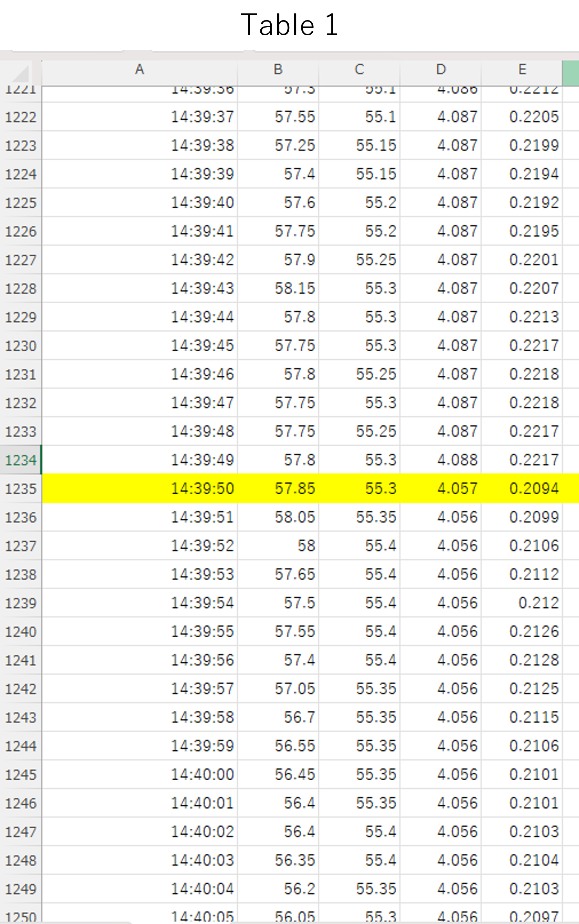Click highlighted cell value 0.2094
The height and width of the screenshot is (924, 579).
pos(522,488)
